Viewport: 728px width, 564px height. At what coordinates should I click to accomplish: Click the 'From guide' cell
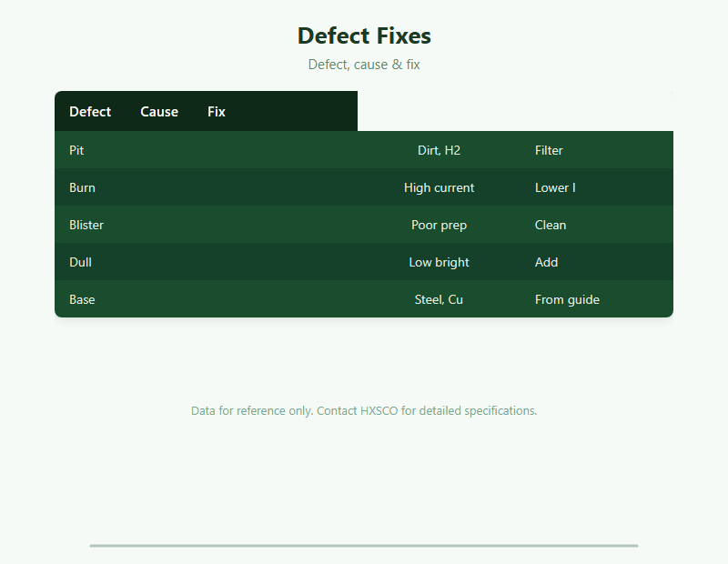pos(597,299)
